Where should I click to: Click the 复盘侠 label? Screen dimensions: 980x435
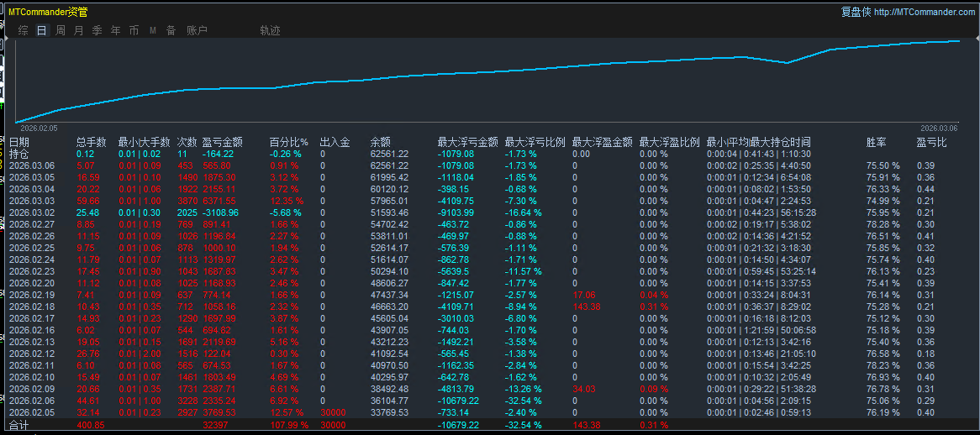click(x=856, y=12)
